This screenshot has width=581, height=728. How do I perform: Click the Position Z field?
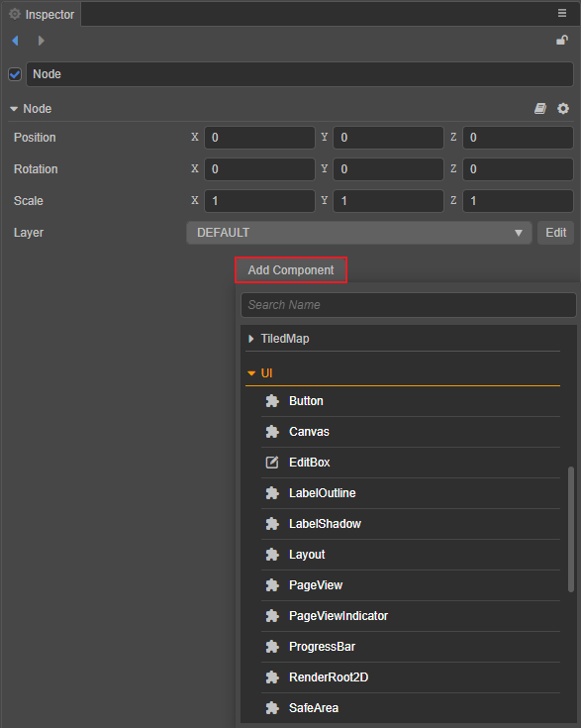(518, 138)
